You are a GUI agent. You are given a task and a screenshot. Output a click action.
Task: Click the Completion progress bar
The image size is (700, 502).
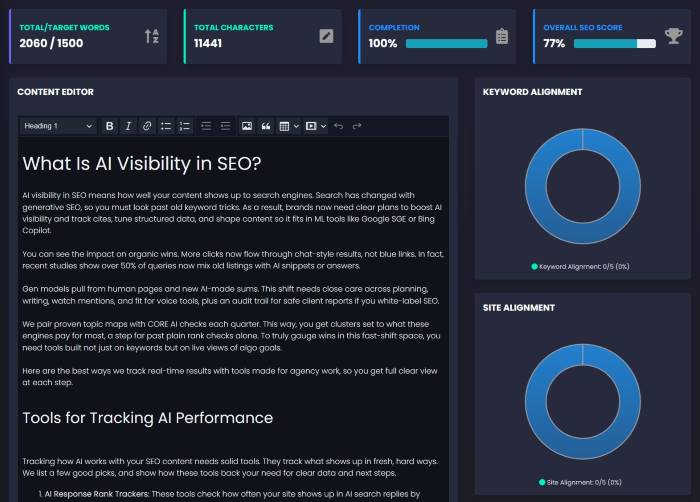click(x=446, y=44)
